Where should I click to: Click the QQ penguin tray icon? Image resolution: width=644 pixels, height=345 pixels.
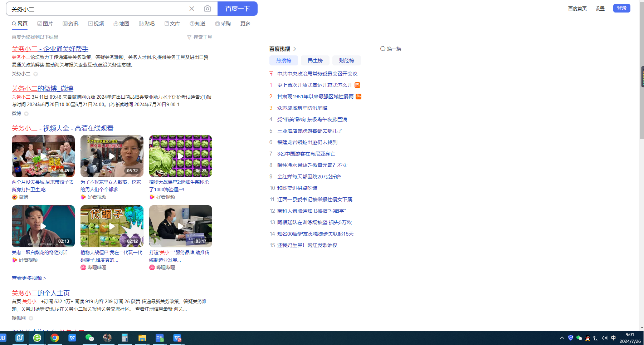pos(587,338)
